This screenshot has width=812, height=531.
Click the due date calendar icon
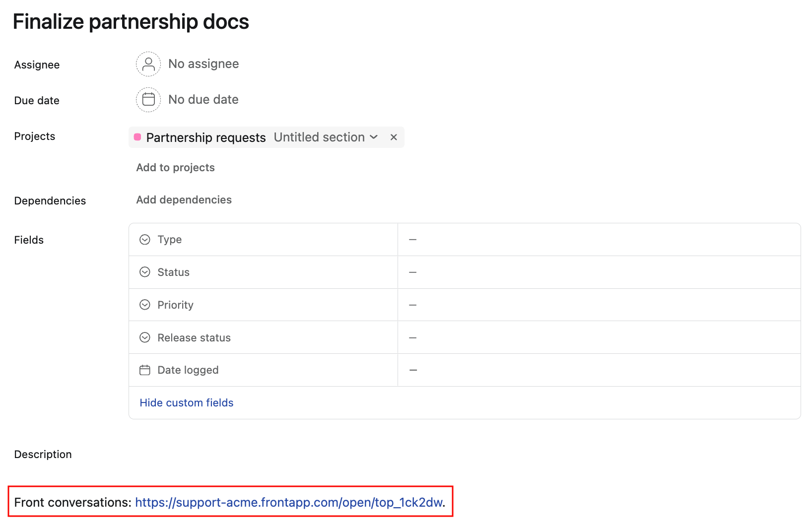click(x=148, y=100)
